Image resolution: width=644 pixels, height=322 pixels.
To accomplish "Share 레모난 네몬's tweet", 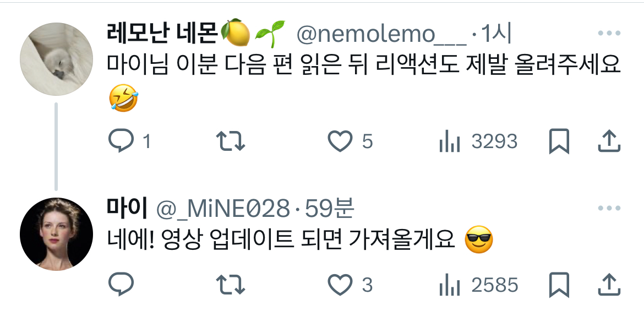I will point(609,141).
